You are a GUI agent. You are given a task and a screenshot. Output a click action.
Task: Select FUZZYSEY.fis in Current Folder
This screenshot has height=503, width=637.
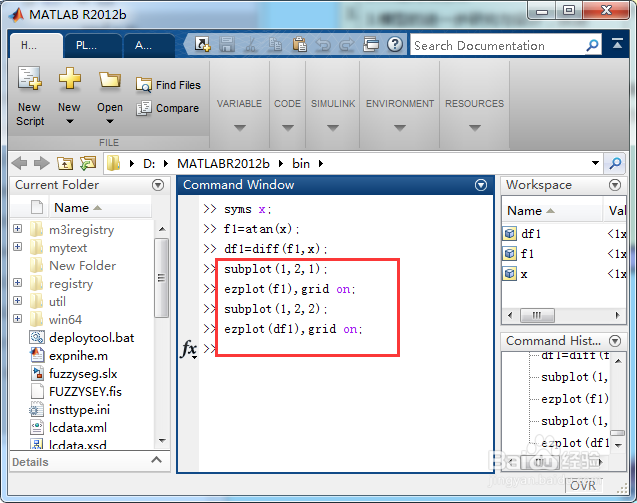(85, 391)
